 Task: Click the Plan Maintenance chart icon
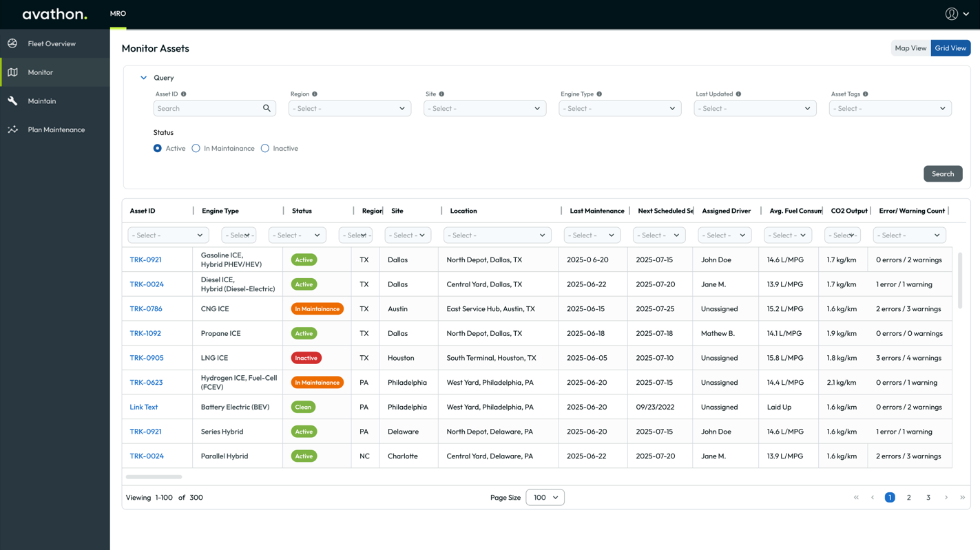click(12, 129)
